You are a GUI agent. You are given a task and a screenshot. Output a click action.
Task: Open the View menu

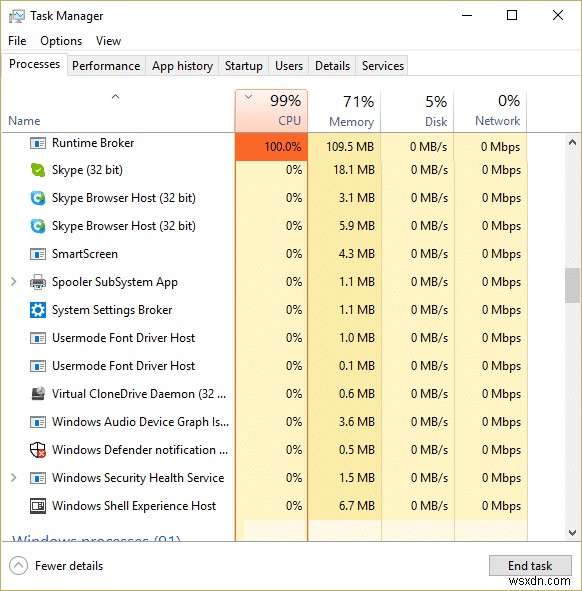pyautogui.click(x=108, y=41)
